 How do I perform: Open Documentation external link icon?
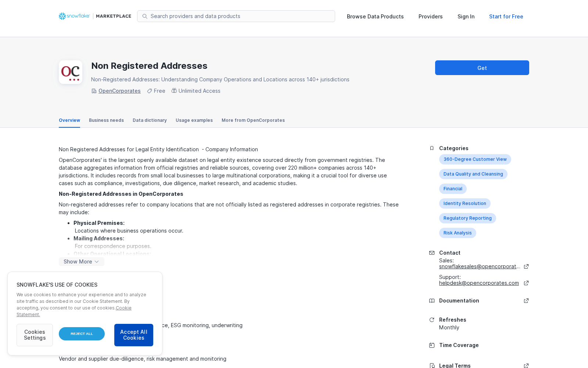(526, 301)
